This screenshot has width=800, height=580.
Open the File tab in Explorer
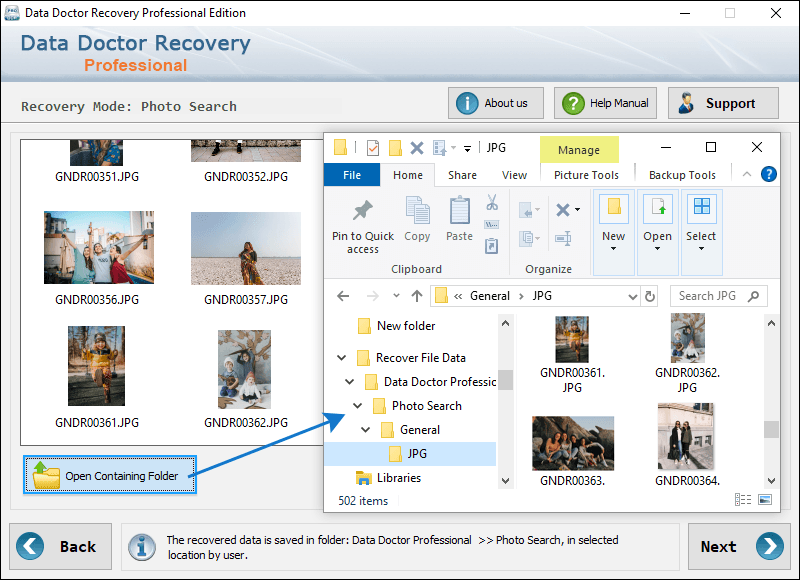point(352,175)
